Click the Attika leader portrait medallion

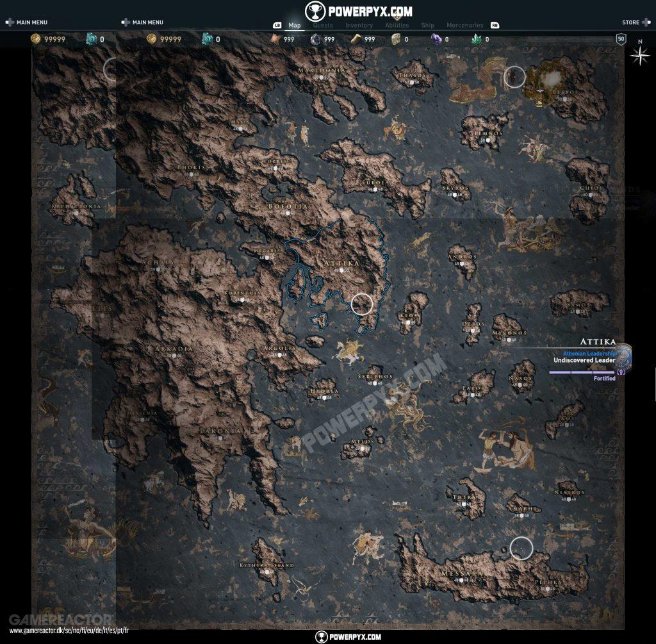[x=623, y=356]
